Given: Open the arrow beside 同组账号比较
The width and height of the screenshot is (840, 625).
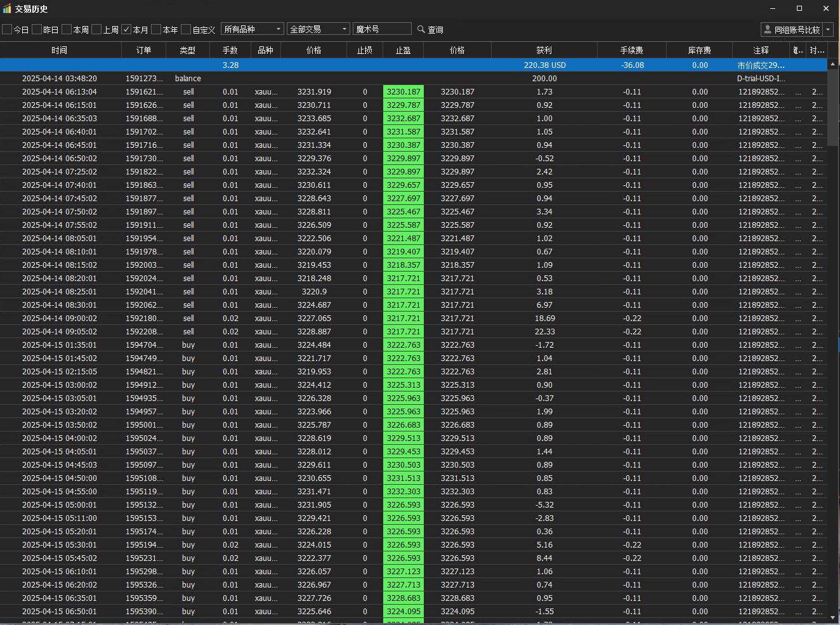Looking at the screenshot, I should (x=828, y=29).
